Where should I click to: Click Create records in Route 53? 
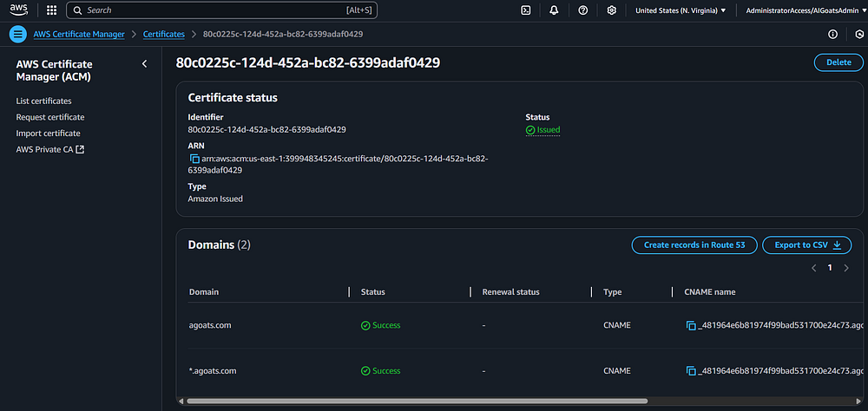pos(694,245)
